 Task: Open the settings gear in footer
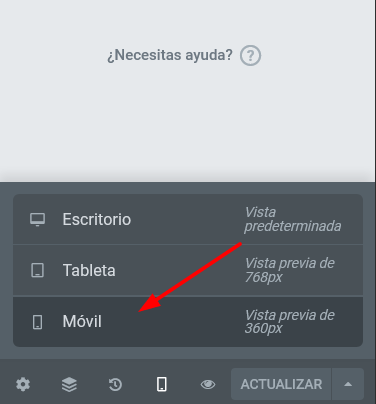(x=23, y=384)
